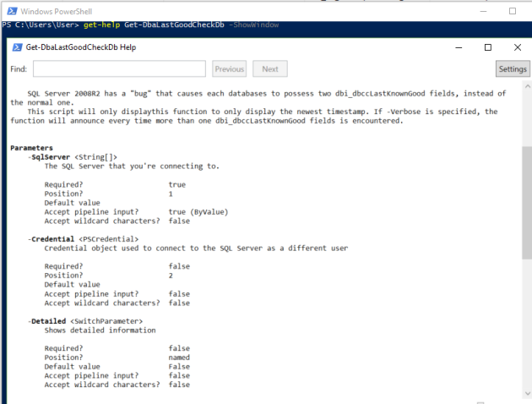Click the -Credential parameter name

pyautogui.click(x=51, y=239)
